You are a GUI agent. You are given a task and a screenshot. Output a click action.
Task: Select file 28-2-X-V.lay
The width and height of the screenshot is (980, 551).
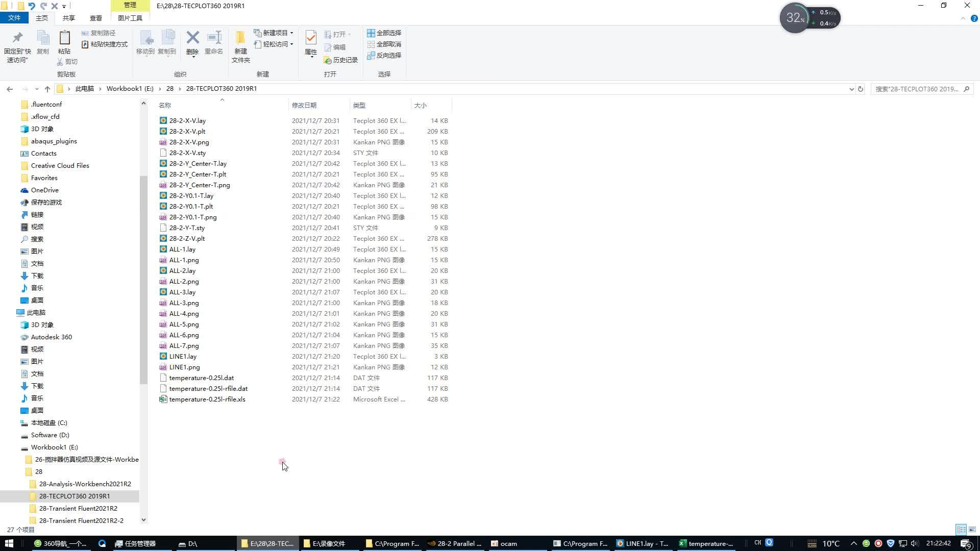[187, 121]
